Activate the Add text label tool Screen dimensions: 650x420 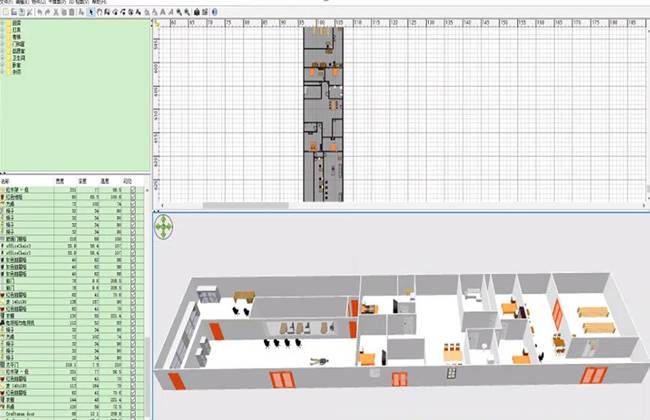(x=138, y=12)
